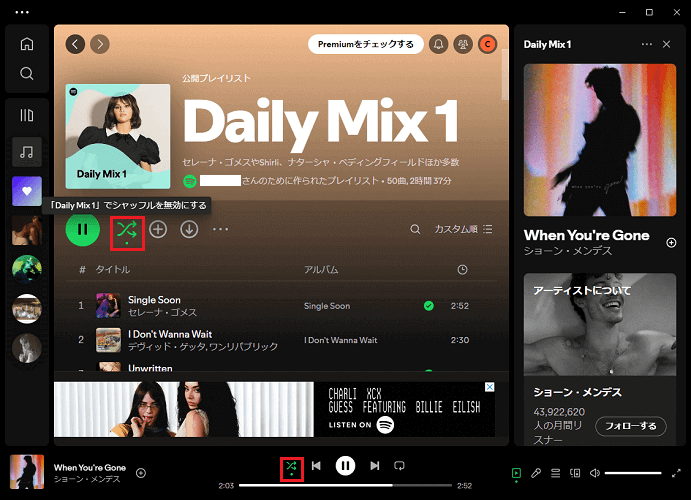Open the second playlist thumbnail in sidebar
This screenshot has height=500, width=691.
point(27,230)
